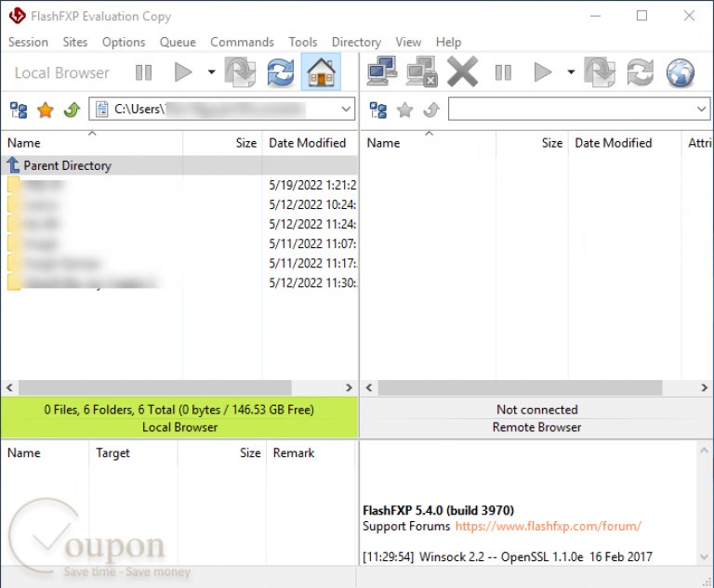714x588 pixels.
Task: Click local list horizontal scrollbar left arrow
Action: point(9,387)
